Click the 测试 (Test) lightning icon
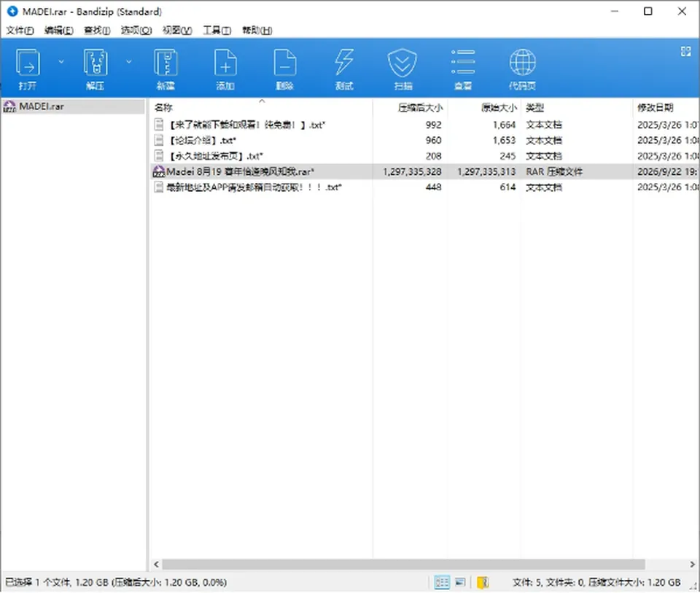This screenshot has height=593, width=700. pyautogui.click(x=344, y=63)
